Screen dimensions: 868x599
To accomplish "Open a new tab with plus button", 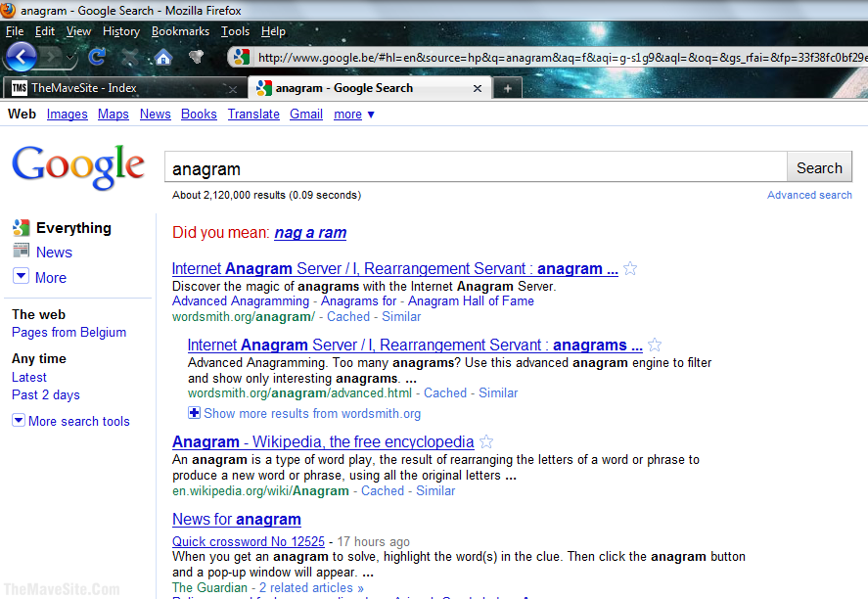I will 508,88.
